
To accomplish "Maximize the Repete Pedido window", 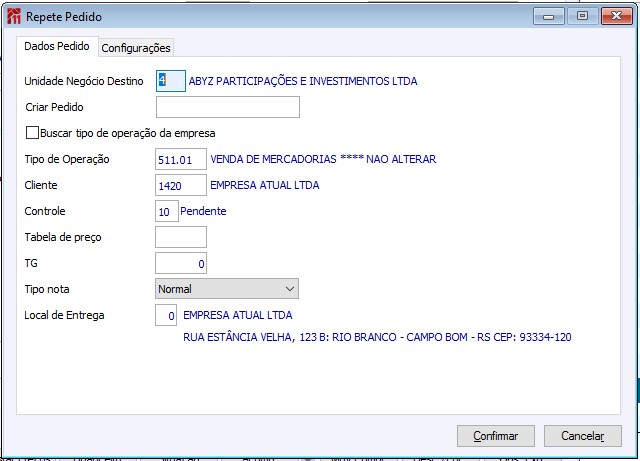I will click(582, 16).
